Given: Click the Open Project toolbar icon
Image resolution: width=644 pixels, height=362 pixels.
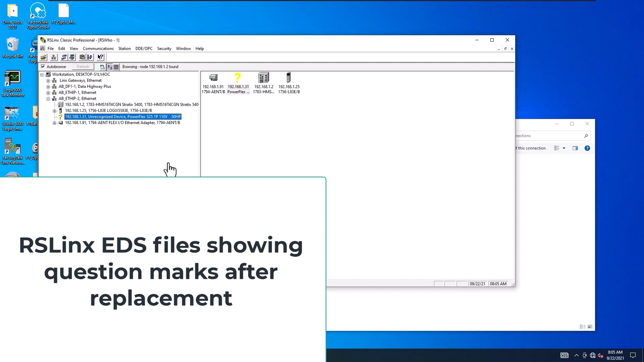Looking at the screenshot, I should point(43,57).
